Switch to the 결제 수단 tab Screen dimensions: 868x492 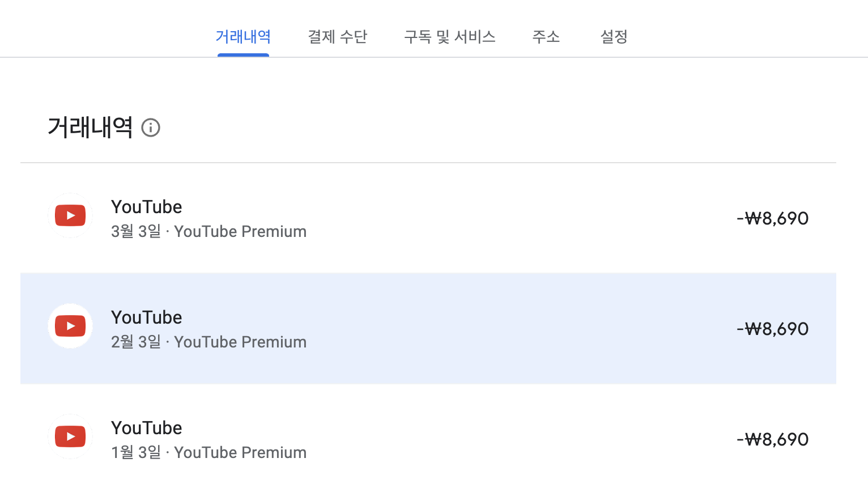[337, 37]
